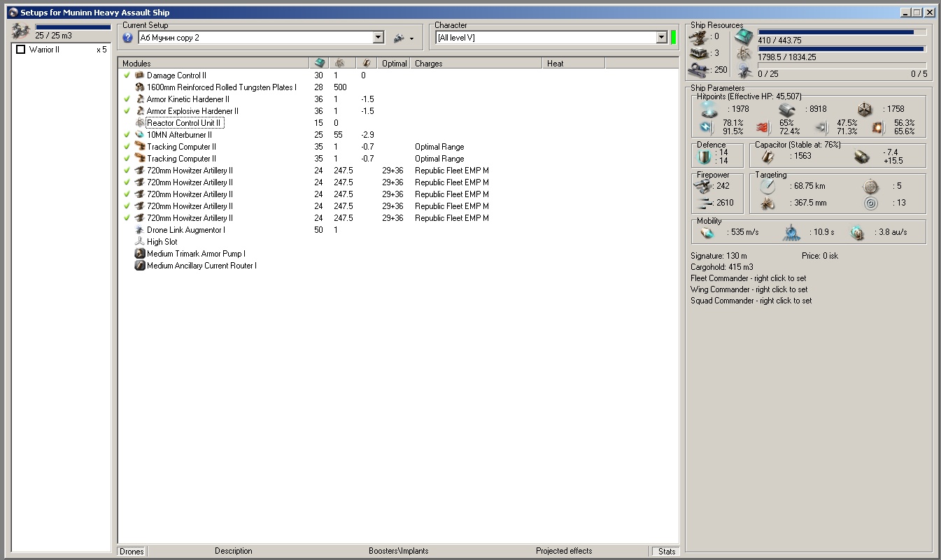This screenshot has width=941, height=560.
Task: Click the CPU icon beside 410 / 443.75
Action: point(744,38)
